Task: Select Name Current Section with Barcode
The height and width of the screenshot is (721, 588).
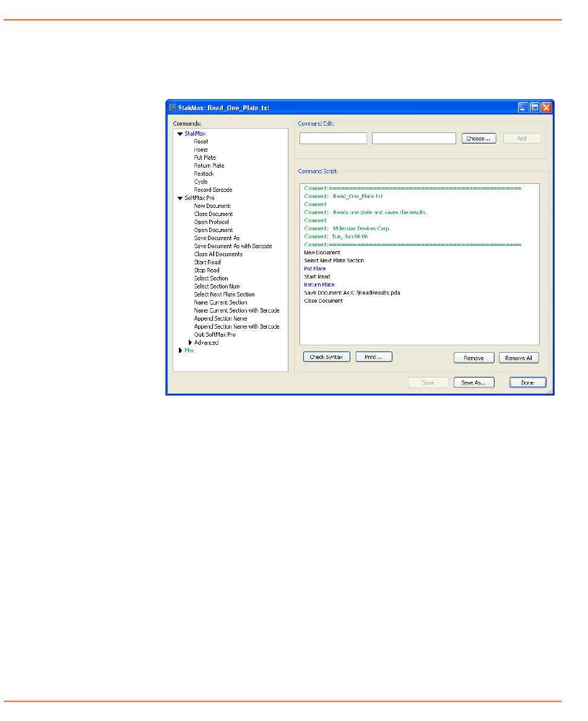Action: click(236, 311)
